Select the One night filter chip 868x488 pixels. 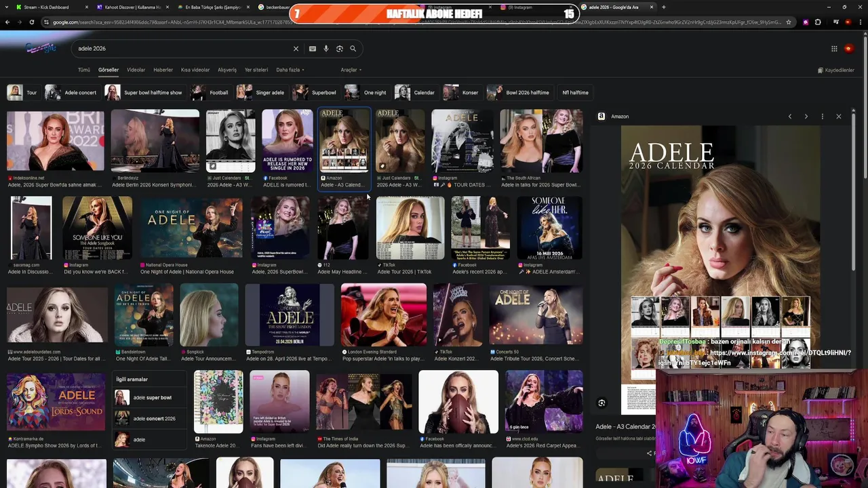click(366, 93)
